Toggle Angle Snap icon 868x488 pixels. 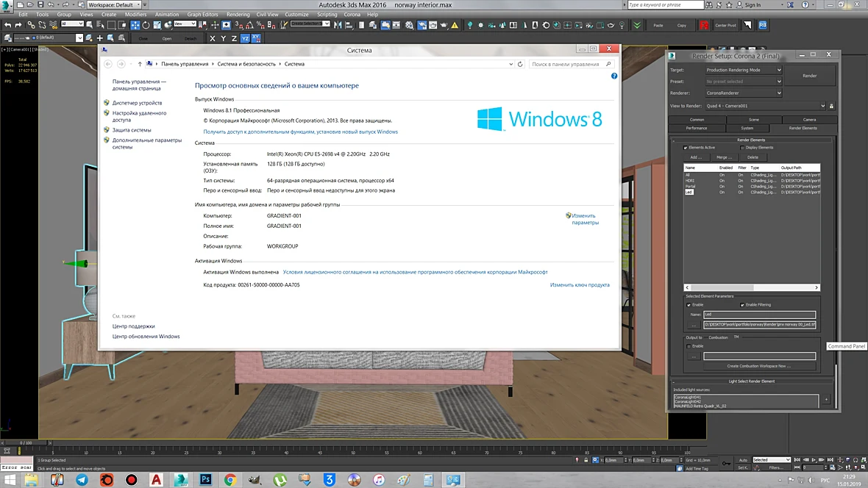tap(249, 25)
